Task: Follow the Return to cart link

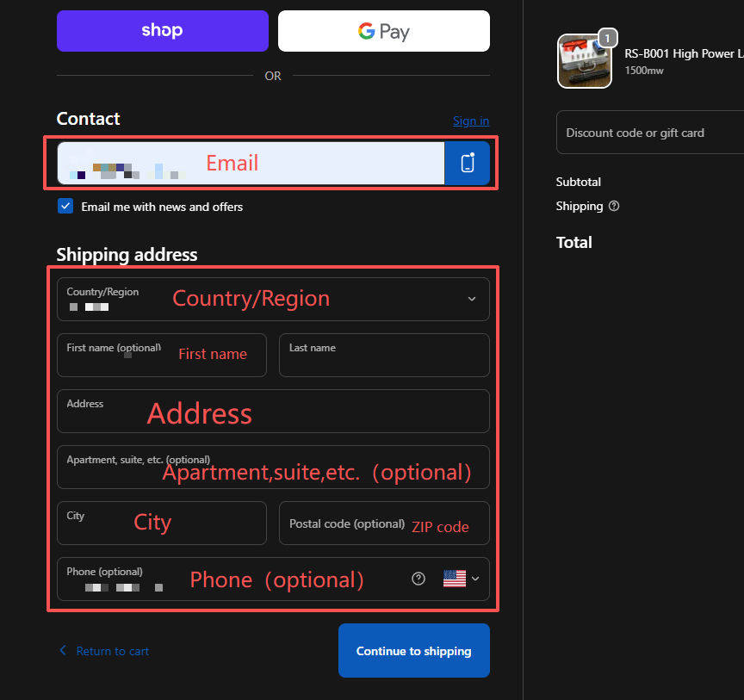Action: click(x=112, y=651)
